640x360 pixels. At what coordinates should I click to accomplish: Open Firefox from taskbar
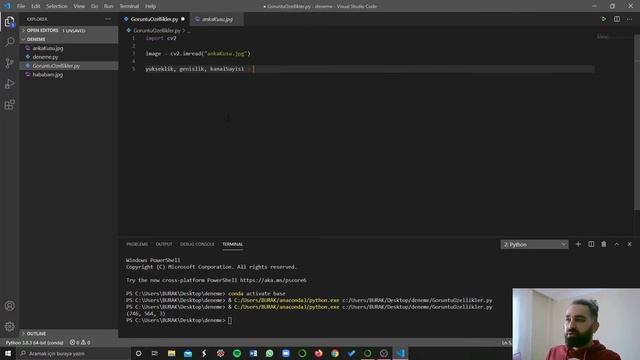click(318, 353)
